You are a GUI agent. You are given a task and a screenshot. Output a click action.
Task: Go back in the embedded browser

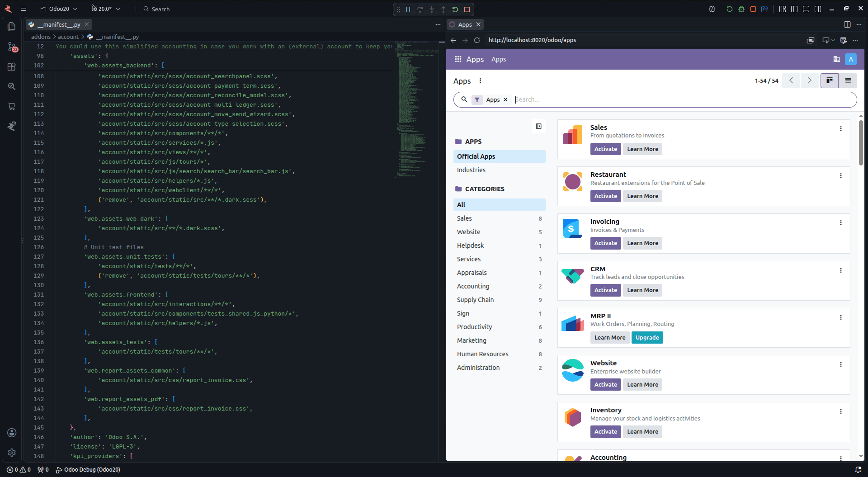[x=453, y=40]
